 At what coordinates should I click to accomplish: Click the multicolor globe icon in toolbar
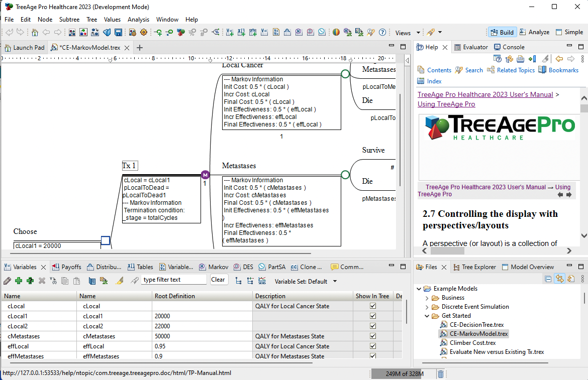(x=336, y=33)
